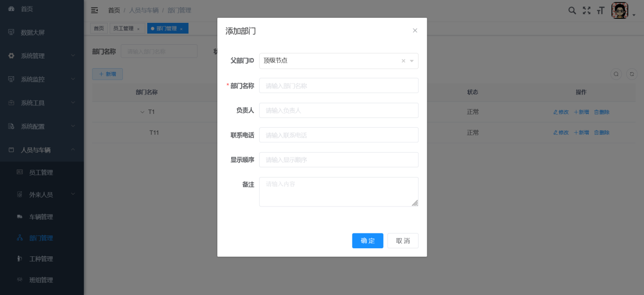Refresh the department table via circular-arrow icon
The width and height of the screenshot is (644, 295).
pos(631,74)
